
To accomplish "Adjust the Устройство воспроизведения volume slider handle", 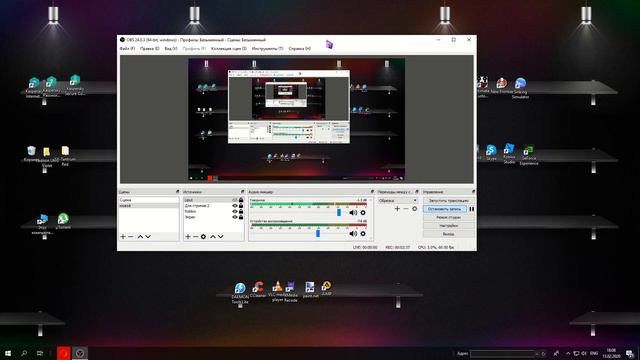I will coord(318,233).
